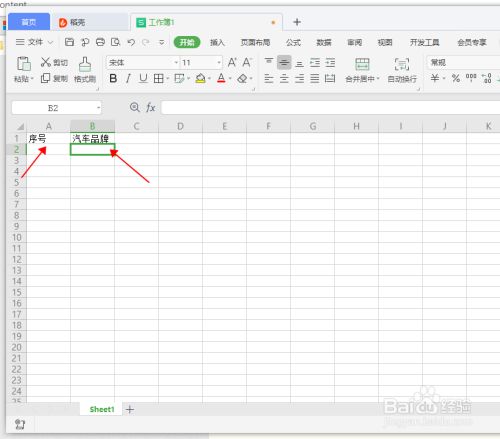Open Print Preview from quick access toolbar
The width and height of the screenshot is (500, 439).
[115, 42]
